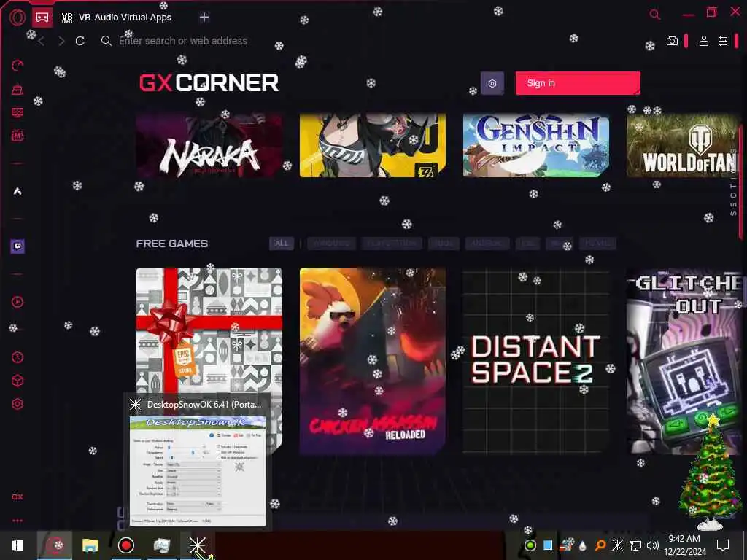Click the water droplet tray icon

pos(583,546)
